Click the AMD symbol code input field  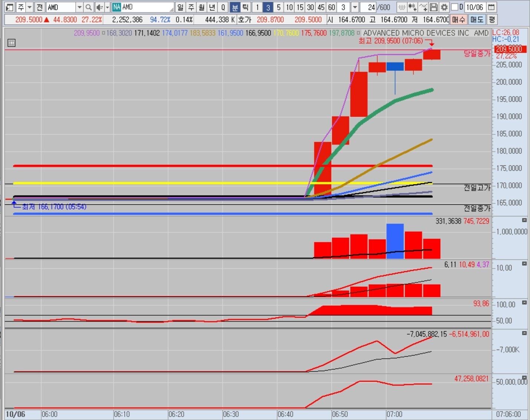[61, 7]
